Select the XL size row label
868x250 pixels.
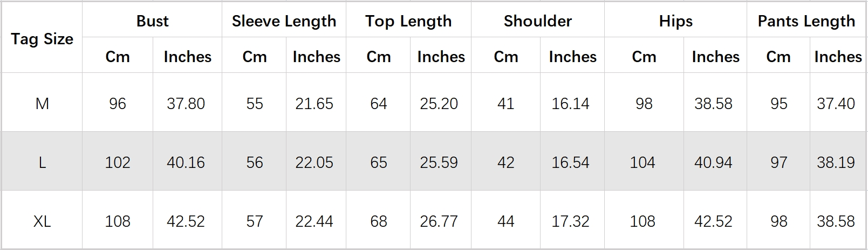tap(42, 221)
